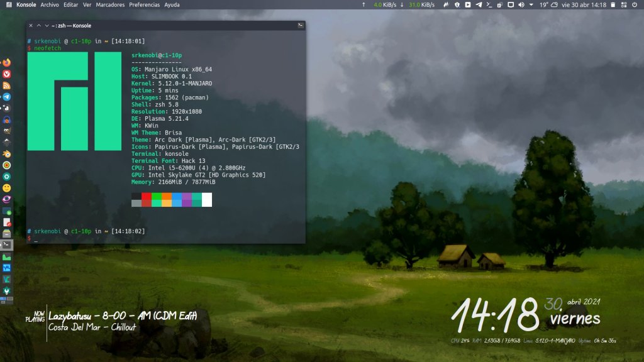Viewport: 644px width, 362px height.
Task: Click the Konsole terminal icon in dock
Action: click(7, 244)
